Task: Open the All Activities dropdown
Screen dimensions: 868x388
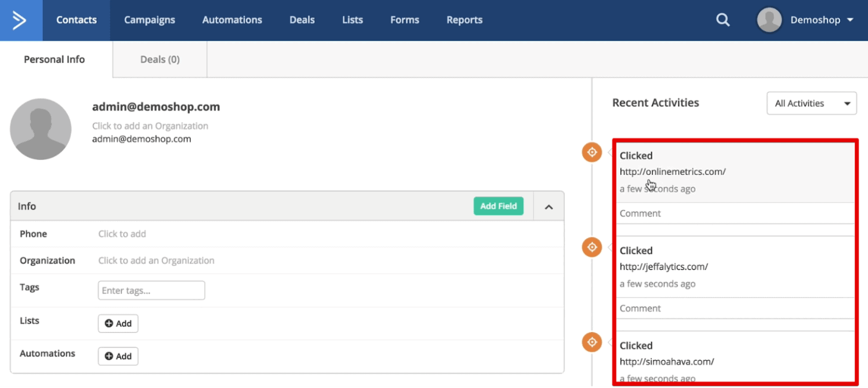Action: coord(811,103)
